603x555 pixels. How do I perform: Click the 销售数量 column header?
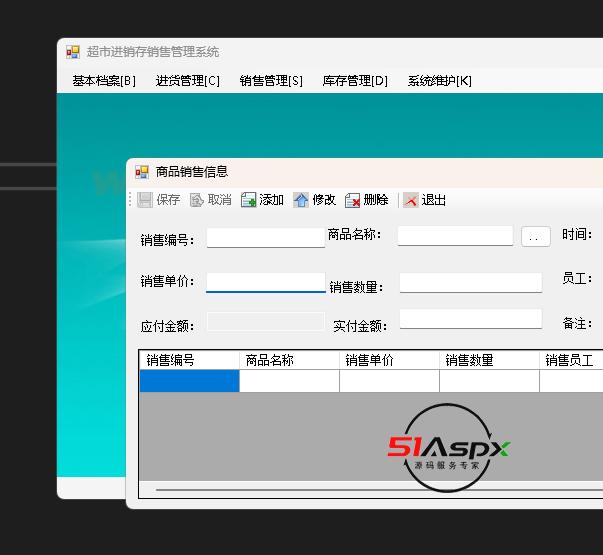tap(489, 360)
